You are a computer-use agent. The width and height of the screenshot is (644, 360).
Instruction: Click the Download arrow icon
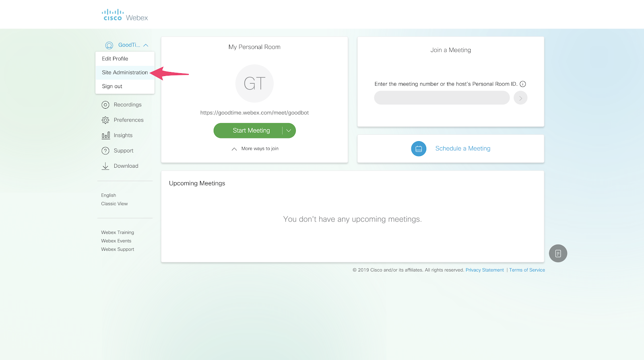(x=105, y=166)
